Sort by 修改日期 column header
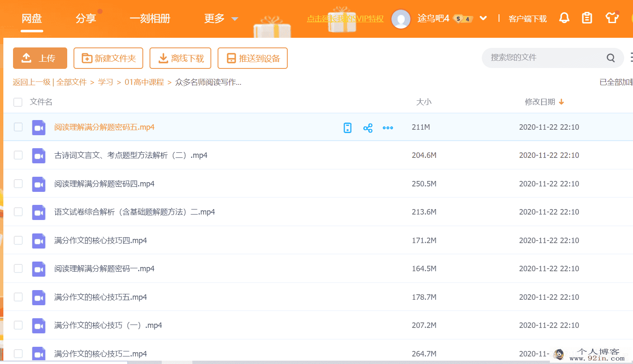Image resolution: width=633 pixels, height=364 pixels. point(544,102)
